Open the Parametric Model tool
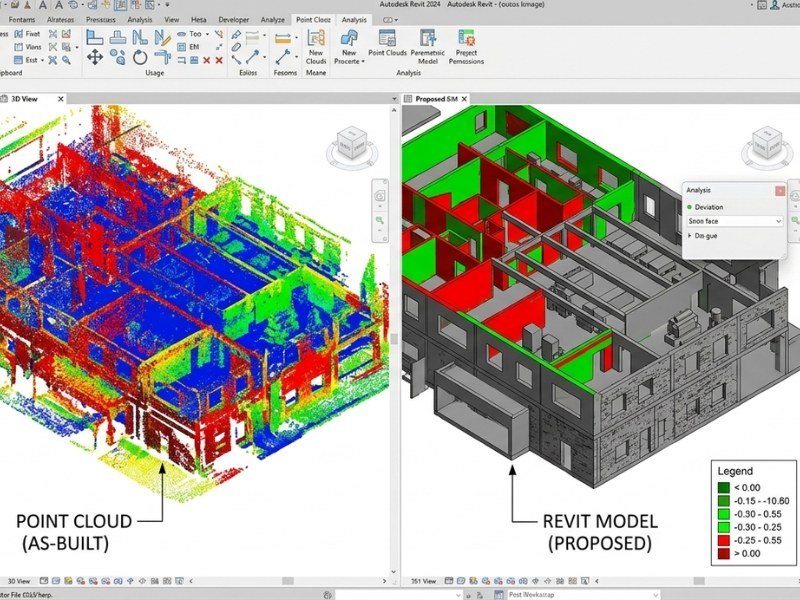Viewport: 800px width, 600px height. [428, 46]
